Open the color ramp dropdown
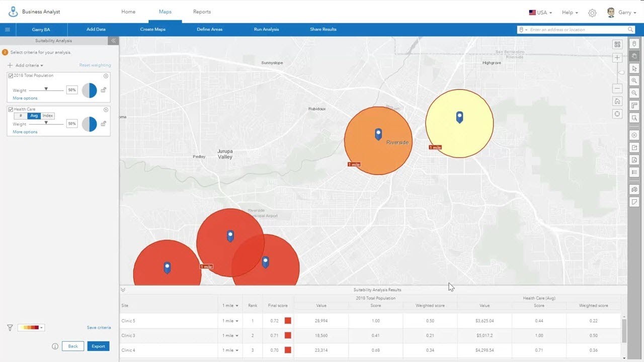The height and width of the screenshot is (362, 644). click(31, 327)
